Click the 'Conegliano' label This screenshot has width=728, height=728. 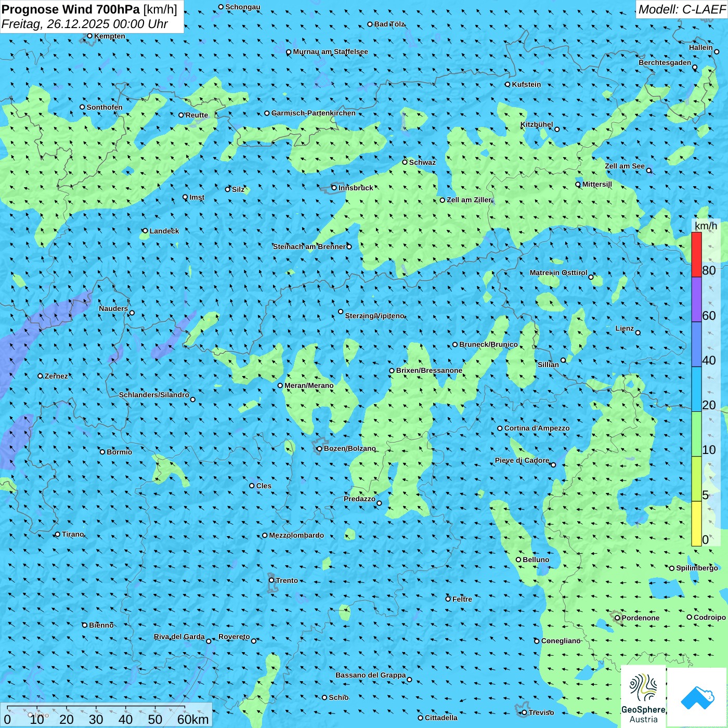561,641
